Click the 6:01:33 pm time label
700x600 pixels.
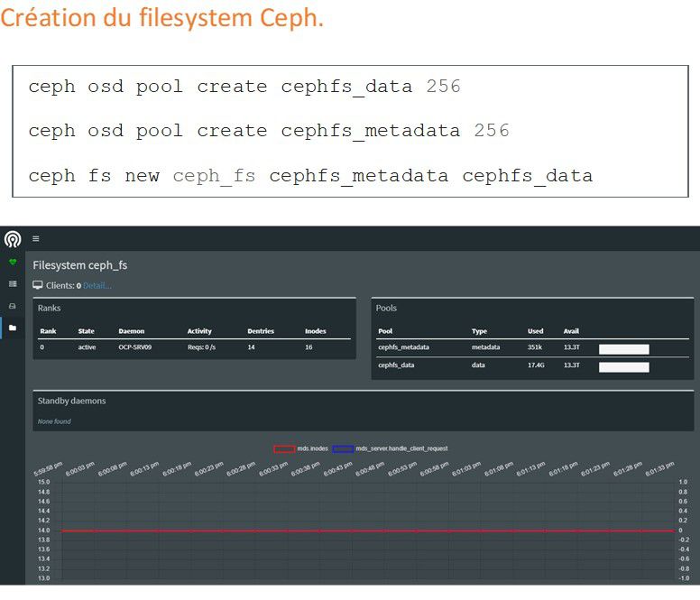[659, 470]
